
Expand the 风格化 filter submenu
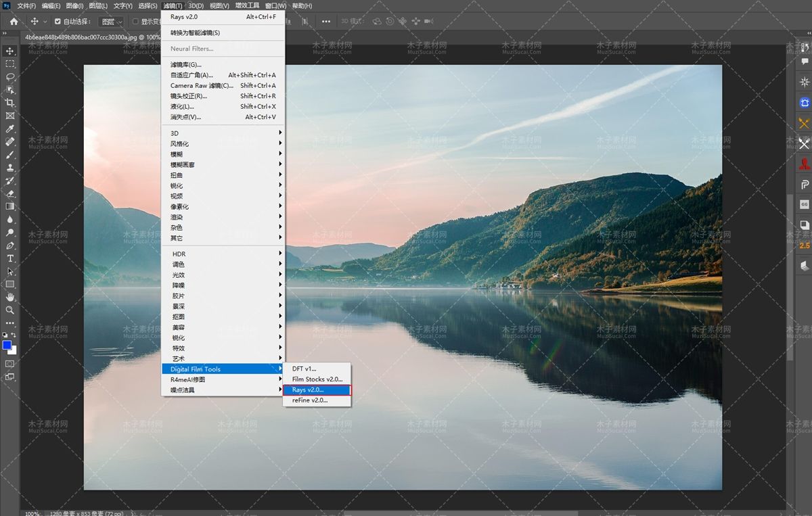click(x=223, y=144)
